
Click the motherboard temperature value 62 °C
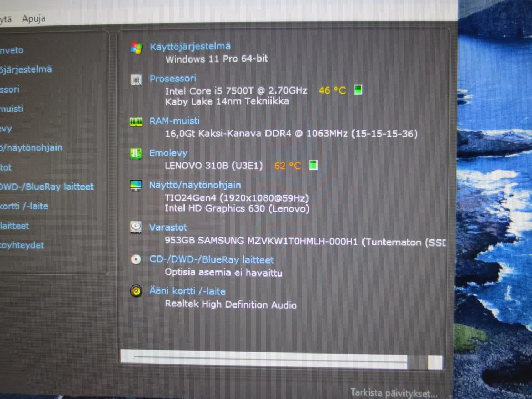tap(288, 166)
